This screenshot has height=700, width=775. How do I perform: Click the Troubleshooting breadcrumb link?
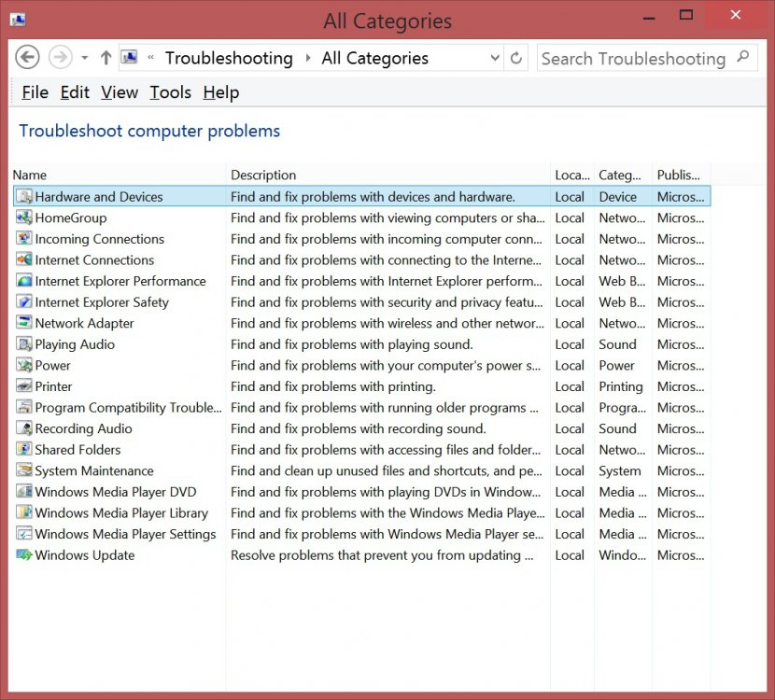229,58
